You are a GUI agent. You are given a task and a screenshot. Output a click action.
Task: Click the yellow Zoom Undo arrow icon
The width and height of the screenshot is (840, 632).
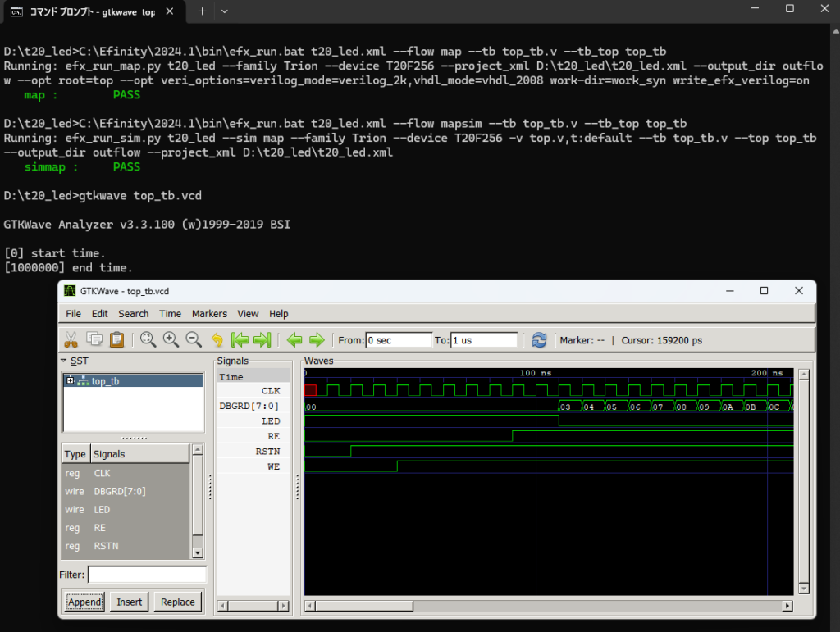coord(217,340)
